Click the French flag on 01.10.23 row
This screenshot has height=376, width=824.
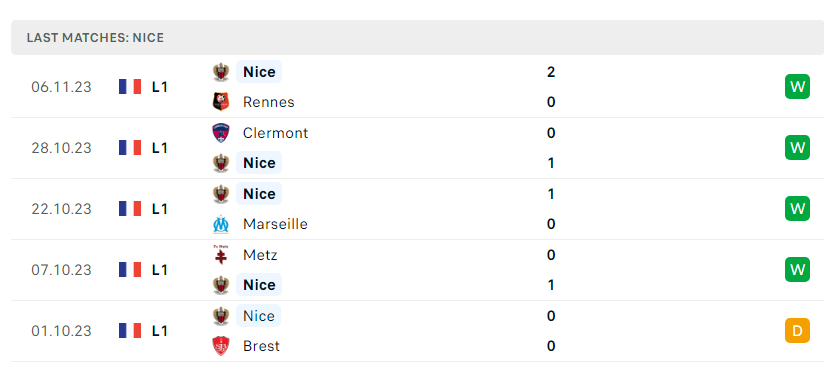coord(130,331)
